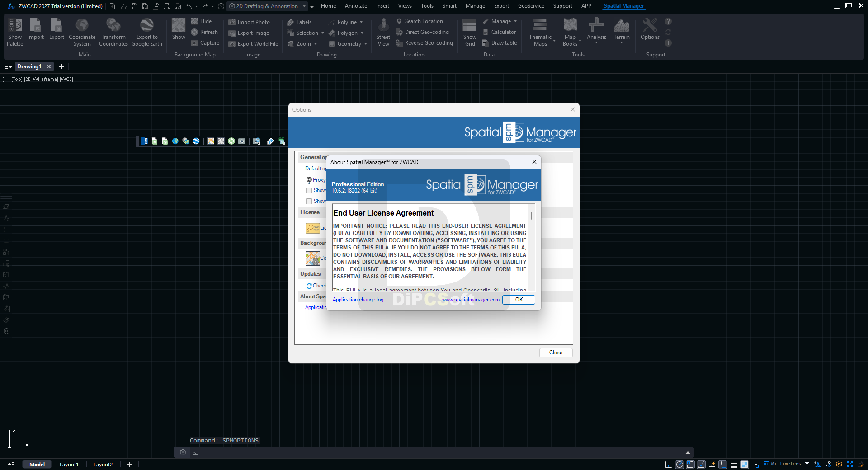
Task: Toggle transparency display in status bar
Action: tap(745, 464)
